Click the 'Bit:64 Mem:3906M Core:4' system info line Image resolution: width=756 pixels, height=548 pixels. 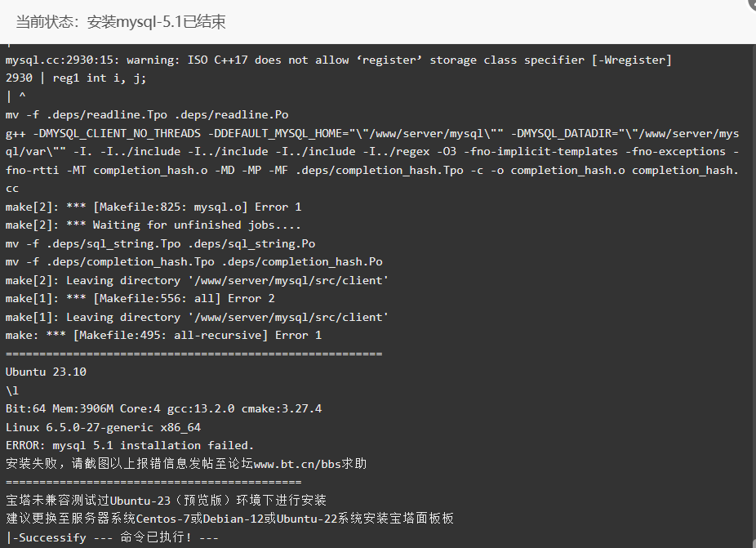click(163, 408)
